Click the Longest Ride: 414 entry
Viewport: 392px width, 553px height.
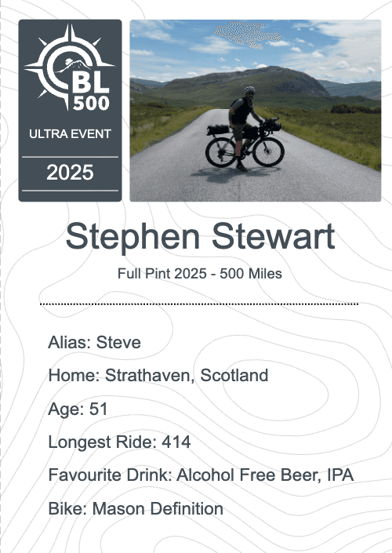click(x=119, y=442)
